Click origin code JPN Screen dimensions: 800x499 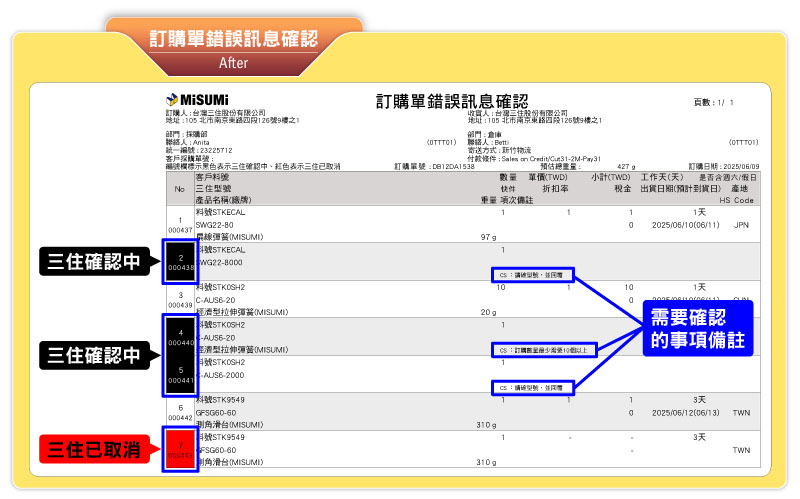(x=741, y=225)
